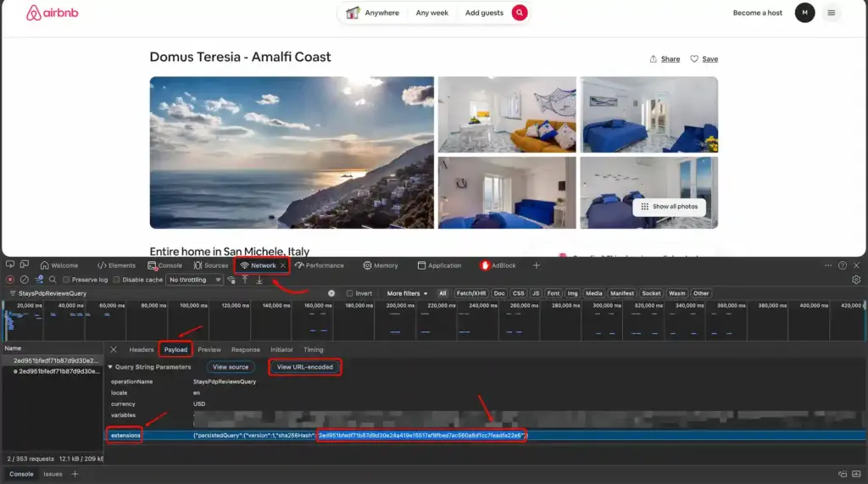The height and width of the screenshot is (484, 868).
Task: Open the DevTools more options ellipsis
Action: click(827, 265)
